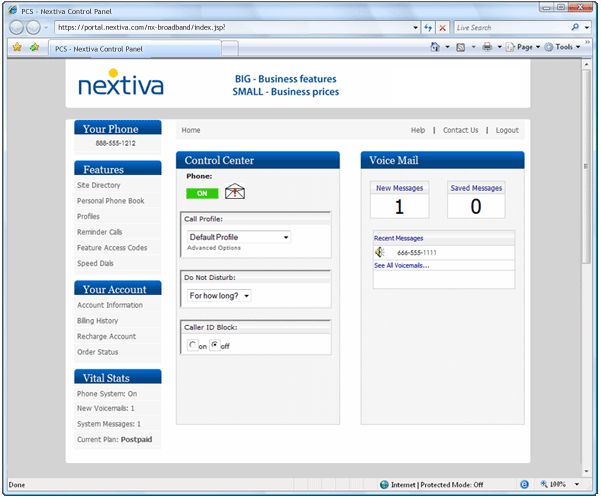Open the For how long dropdown
The width and height of the screenshot is (601, 500).
pos(219,296)
